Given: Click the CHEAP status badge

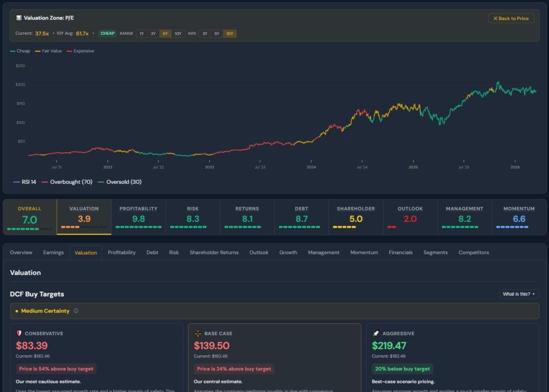Looking at the screenshot, I should pyautogui.click(x=107, y=34).
